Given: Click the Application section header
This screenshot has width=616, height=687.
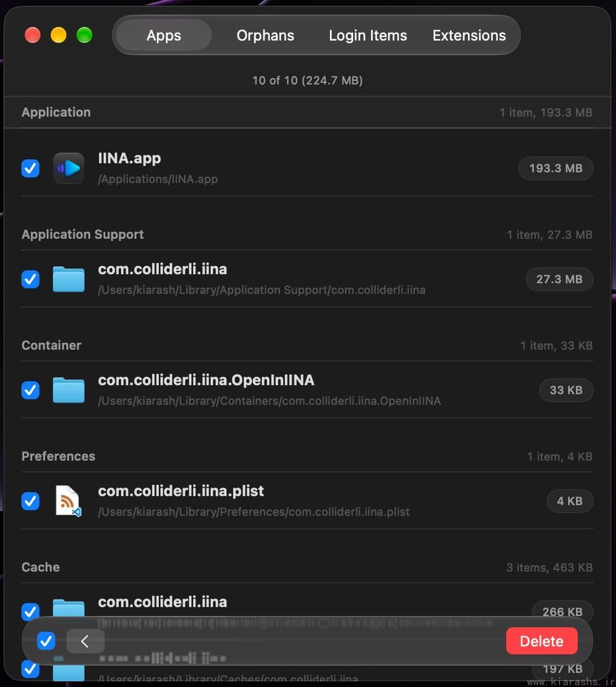Looking at the screenshot, I should 56,112.
